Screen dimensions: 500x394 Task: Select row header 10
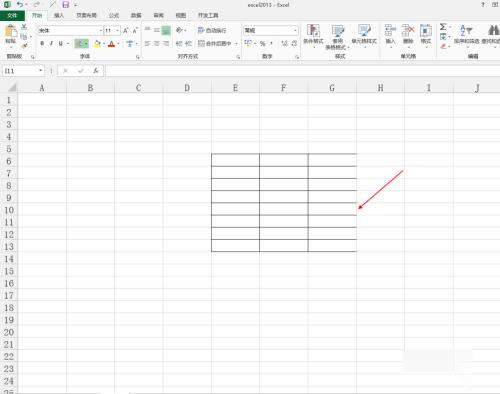click(9, 210)
